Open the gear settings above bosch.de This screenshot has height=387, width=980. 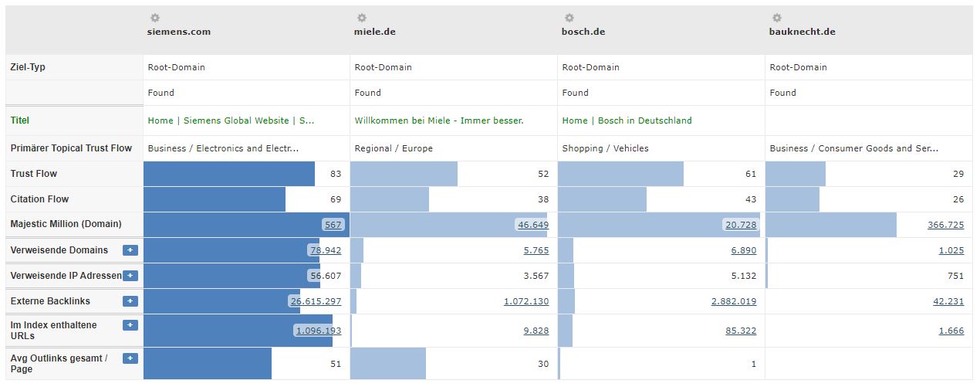click(x=569, y=18)
